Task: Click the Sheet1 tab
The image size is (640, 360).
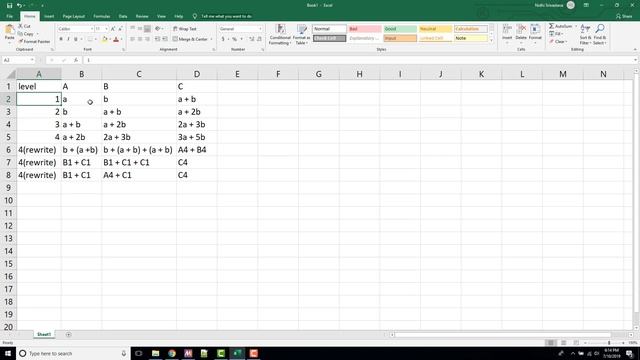Action: [44, 335]
